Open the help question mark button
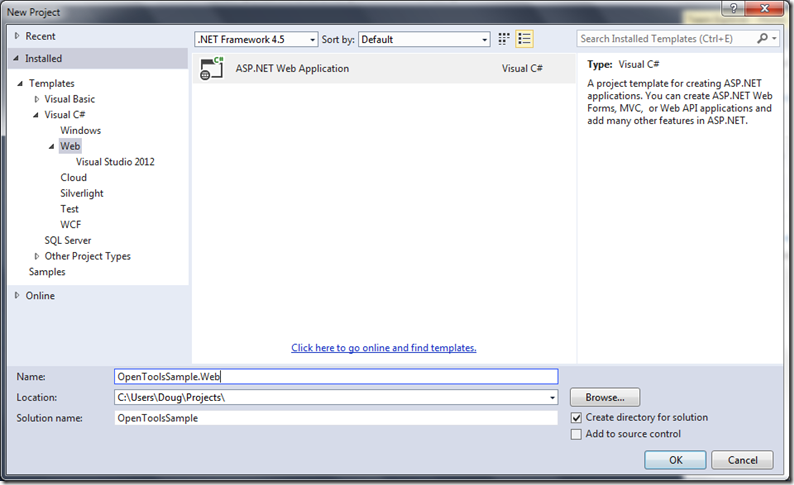Image resolution: width=794 pixels, height=485 pixels. click(733, 8)
